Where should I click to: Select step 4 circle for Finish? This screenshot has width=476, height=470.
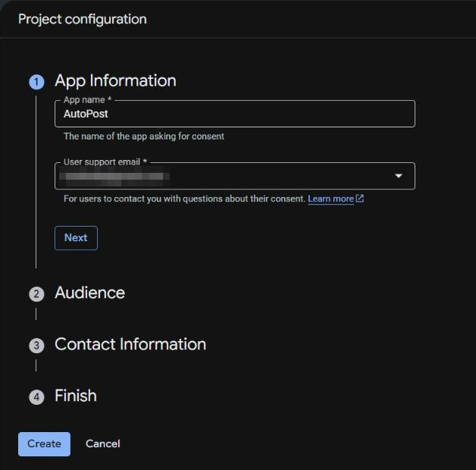pos(36,396)
